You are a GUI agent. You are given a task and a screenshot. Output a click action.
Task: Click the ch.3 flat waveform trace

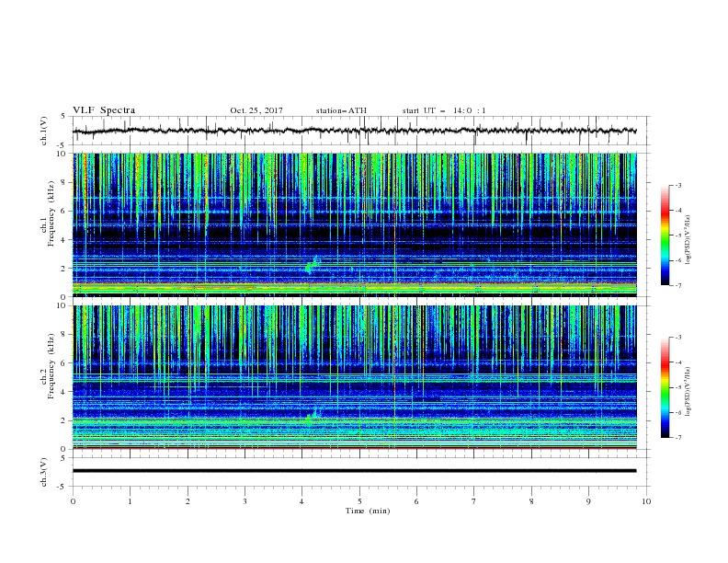point(354,471)
